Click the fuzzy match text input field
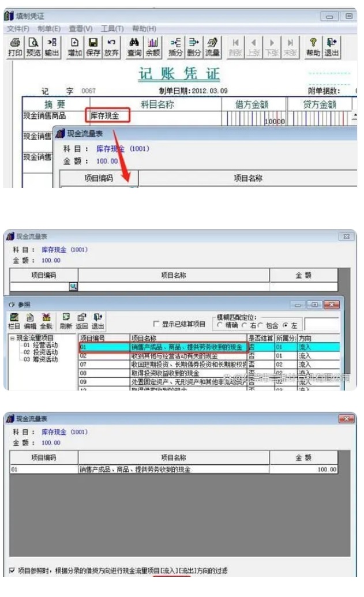The image size is (364, 597). tap(322, 325)
